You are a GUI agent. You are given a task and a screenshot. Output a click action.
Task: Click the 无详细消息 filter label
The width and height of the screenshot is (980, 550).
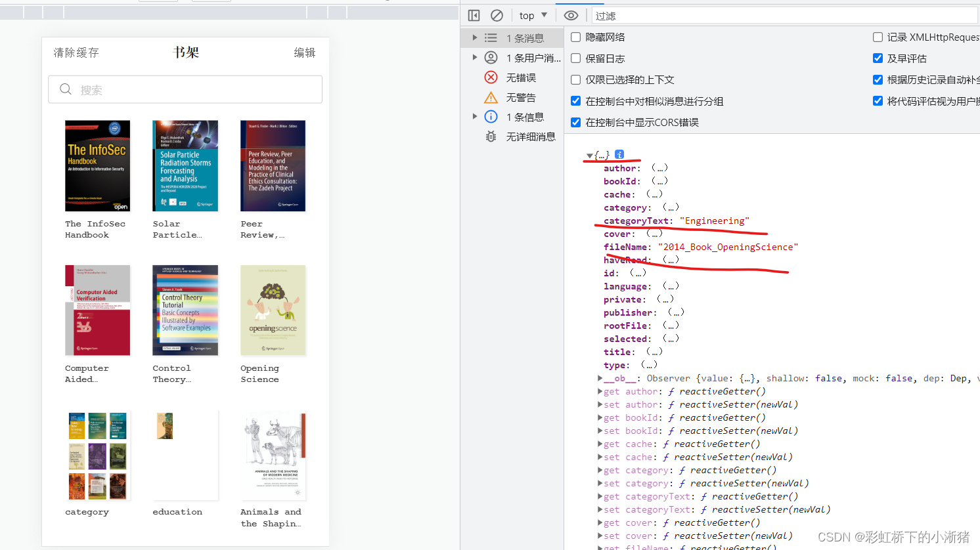coord(531,137)
